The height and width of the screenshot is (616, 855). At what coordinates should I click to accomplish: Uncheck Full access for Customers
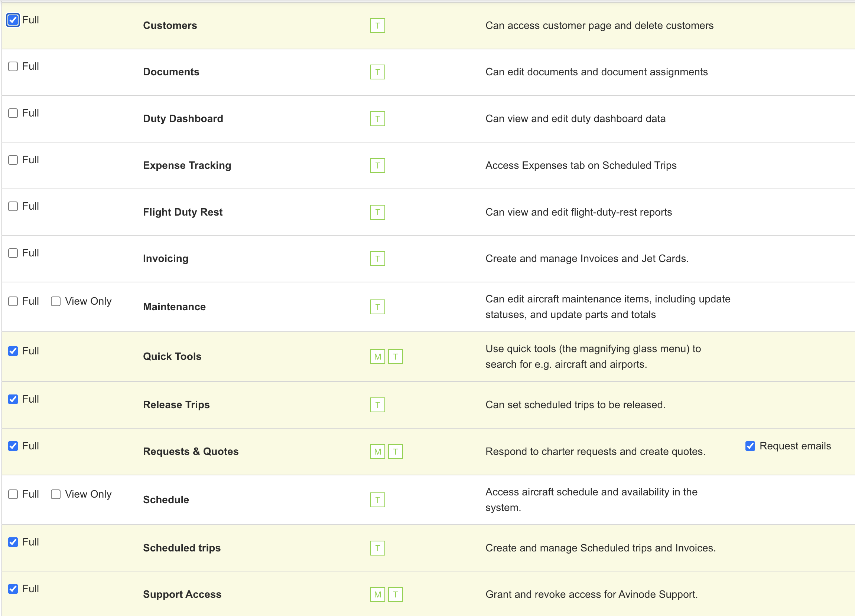(x=13, y=20)
